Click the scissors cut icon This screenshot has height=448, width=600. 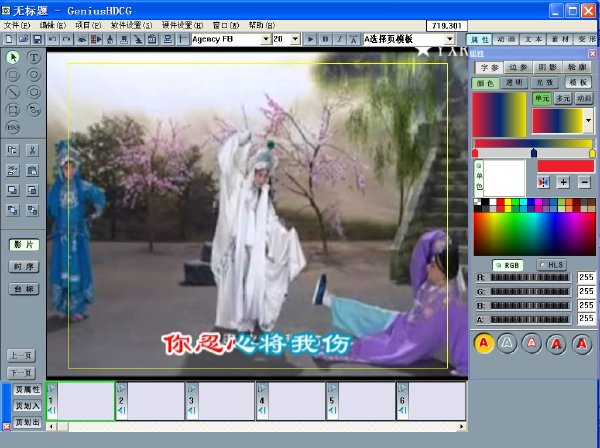point(33,150)
